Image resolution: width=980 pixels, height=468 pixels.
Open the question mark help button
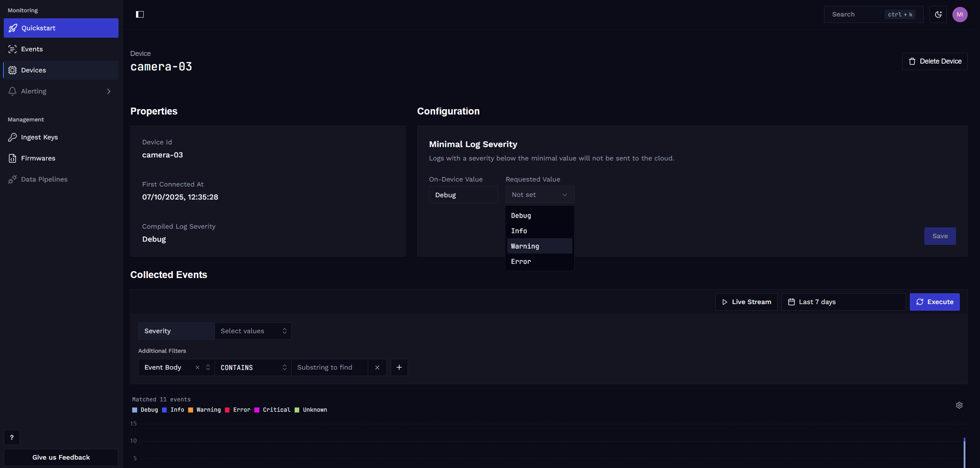(12, 437)
